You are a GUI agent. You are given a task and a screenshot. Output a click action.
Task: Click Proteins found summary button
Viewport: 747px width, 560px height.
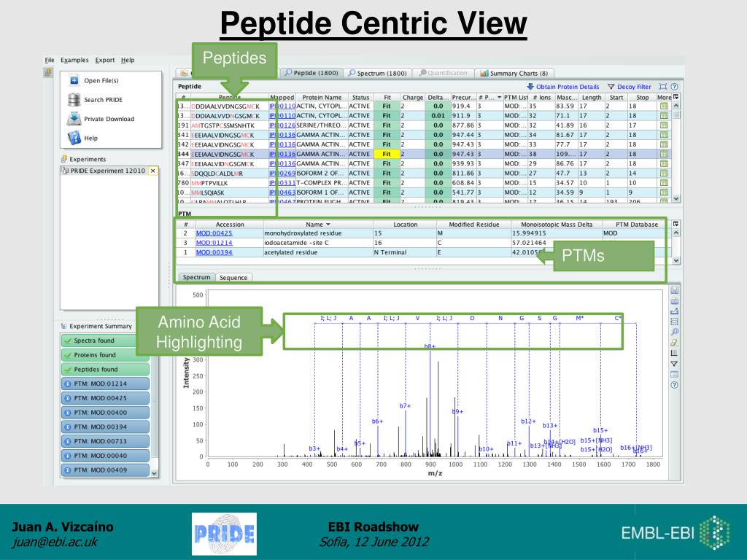pyautogui.click(x=105, y=355)
